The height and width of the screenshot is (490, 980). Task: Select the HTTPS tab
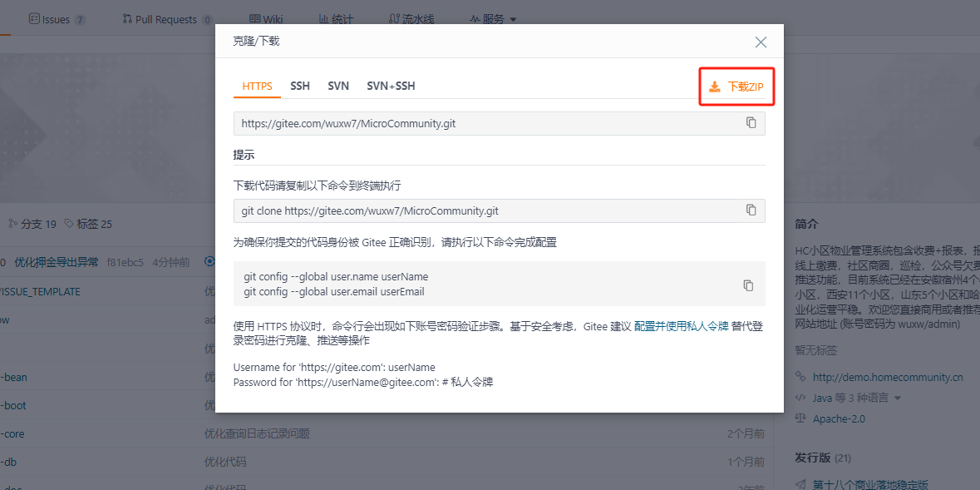[x=257, y=86]
